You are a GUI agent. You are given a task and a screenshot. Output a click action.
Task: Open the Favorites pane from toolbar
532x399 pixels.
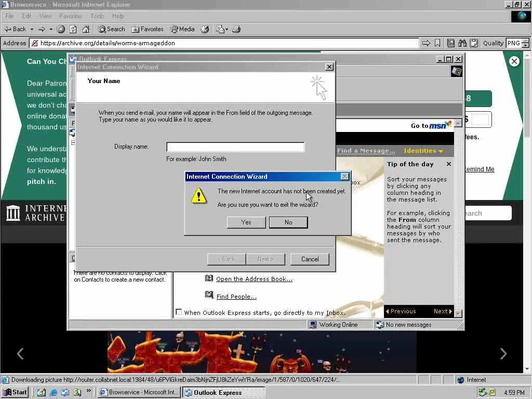[148, 29]
